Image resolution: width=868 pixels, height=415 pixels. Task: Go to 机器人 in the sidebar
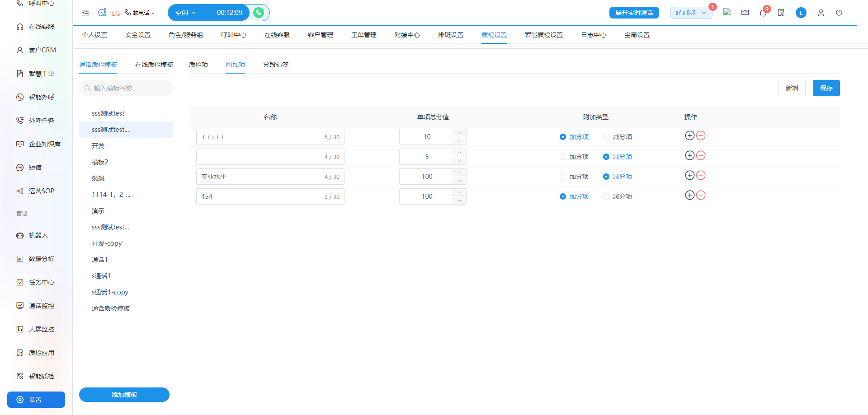coord(36,235)
